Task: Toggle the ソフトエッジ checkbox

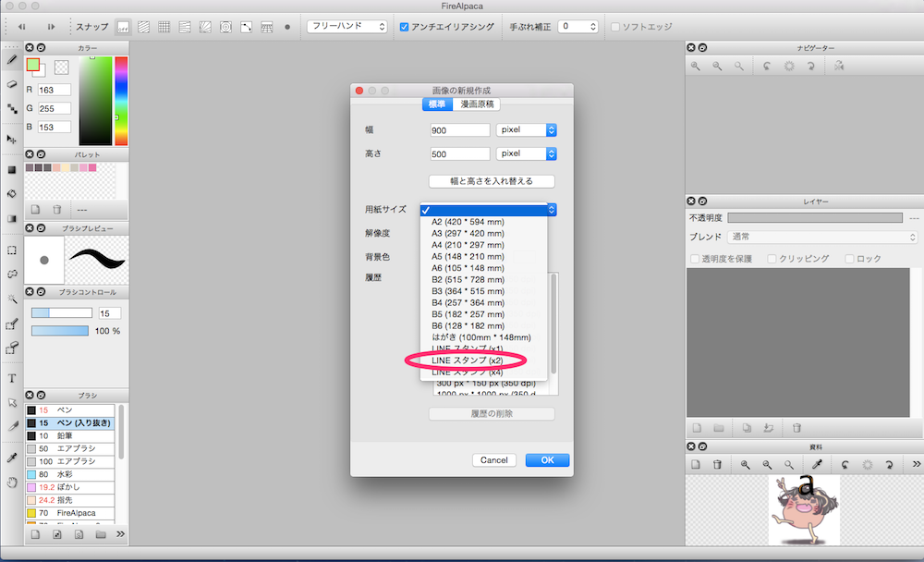Action: (x=615, y=27)
